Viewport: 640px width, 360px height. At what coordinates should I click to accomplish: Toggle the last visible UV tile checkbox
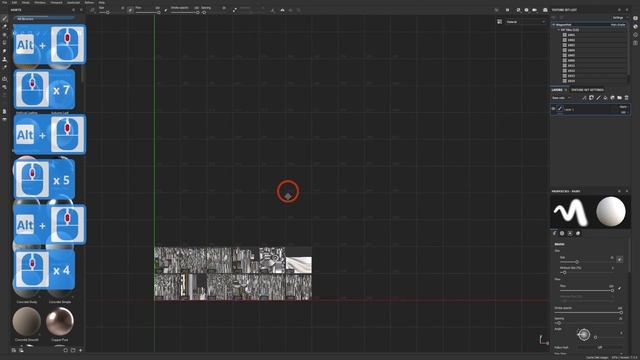[x=564, y=81]
